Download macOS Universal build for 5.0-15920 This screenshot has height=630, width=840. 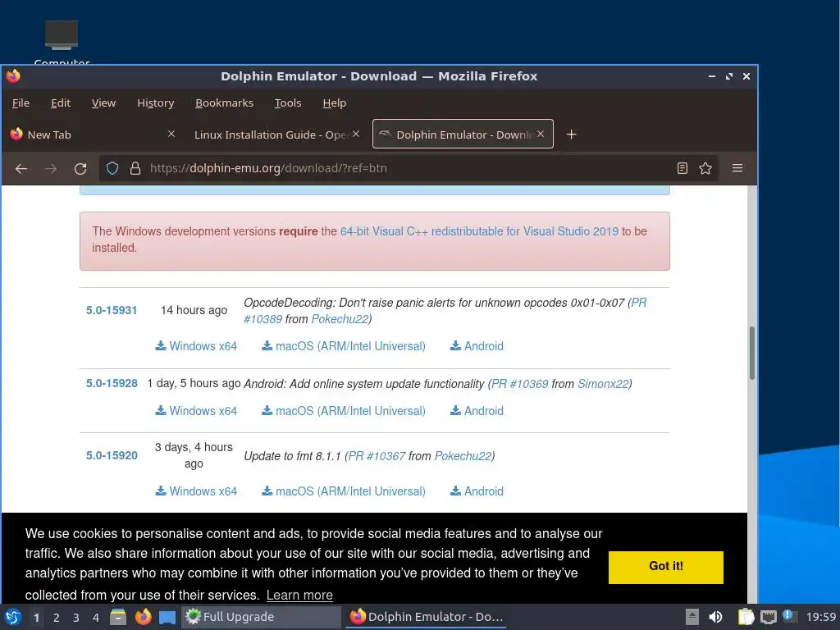pos(344,491)
